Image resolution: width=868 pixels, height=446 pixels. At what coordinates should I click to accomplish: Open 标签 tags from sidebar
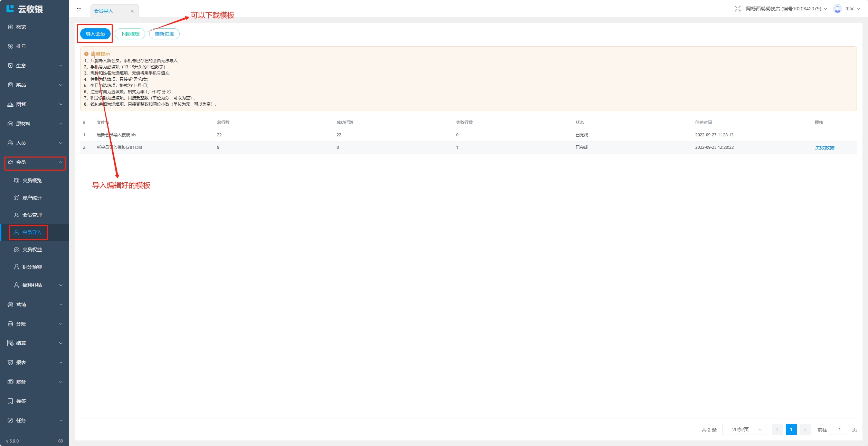click(x=21, y=401)
